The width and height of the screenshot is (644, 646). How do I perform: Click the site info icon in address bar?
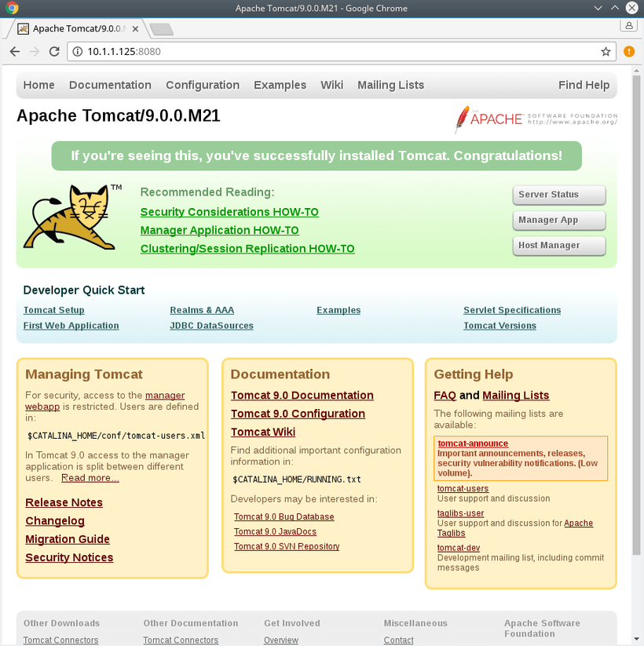click(x=78, y=52)
